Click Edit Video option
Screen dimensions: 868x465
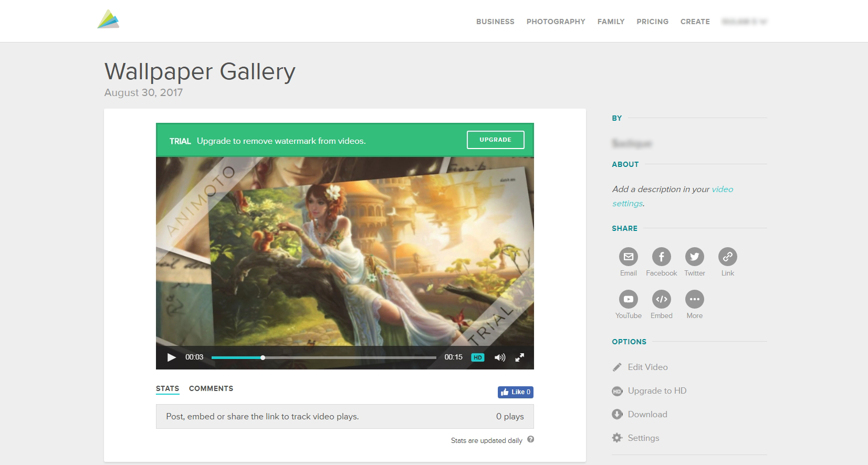pyautogui.click(x=647, y=367)
